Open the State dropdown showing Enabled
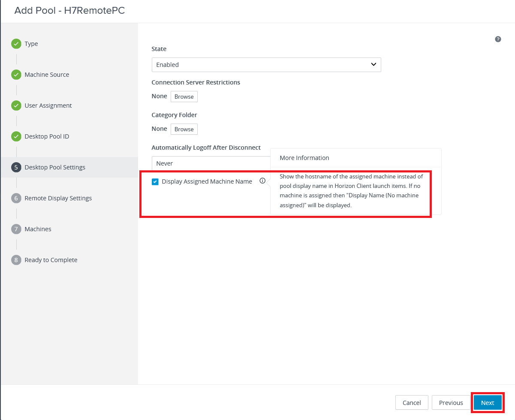Screen dimensions: 515x420 click(x=266, y=65)
